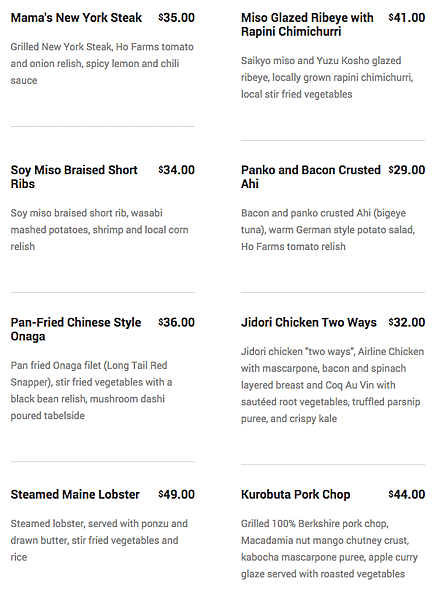
Task: Click the Saikyo miso ribeye description
Action: click(327, 77)
